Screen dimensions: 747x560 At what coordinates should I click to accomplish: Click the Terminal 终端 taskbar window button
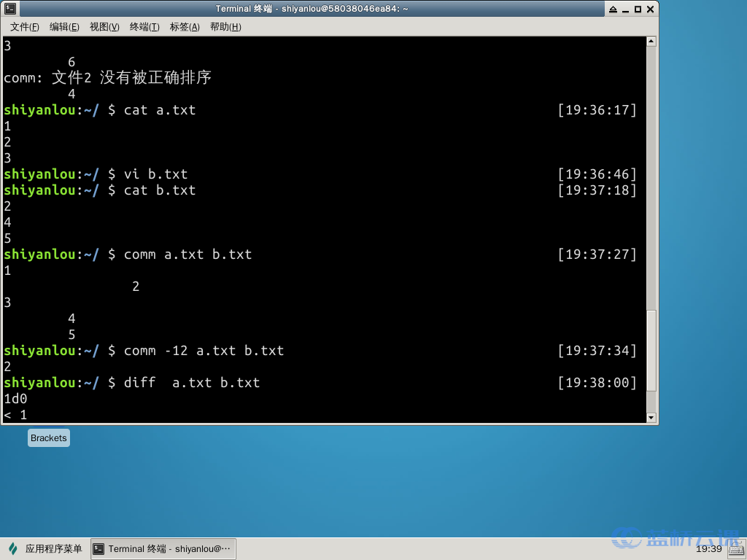coord(163,549)
